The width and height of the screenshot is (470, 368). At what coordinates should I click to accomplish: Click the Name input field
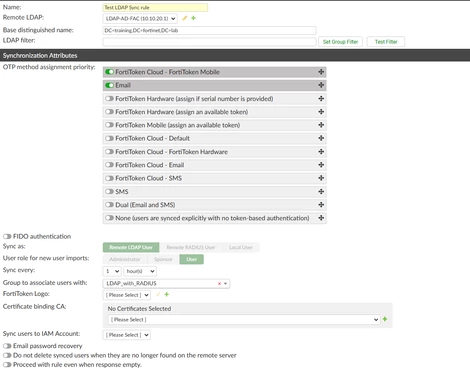(155, 7)
